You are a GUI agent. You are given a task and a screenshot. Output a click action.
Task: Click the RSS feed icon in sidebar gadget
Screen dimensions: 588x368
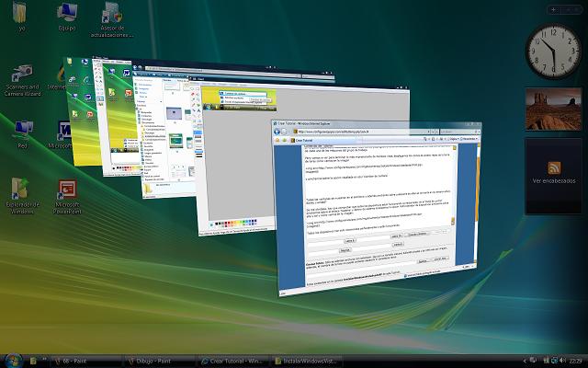point(554,167)
